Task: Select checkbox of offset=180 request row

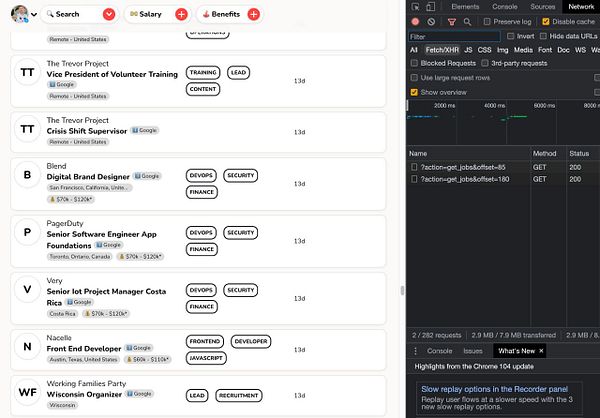Action: 414,179
